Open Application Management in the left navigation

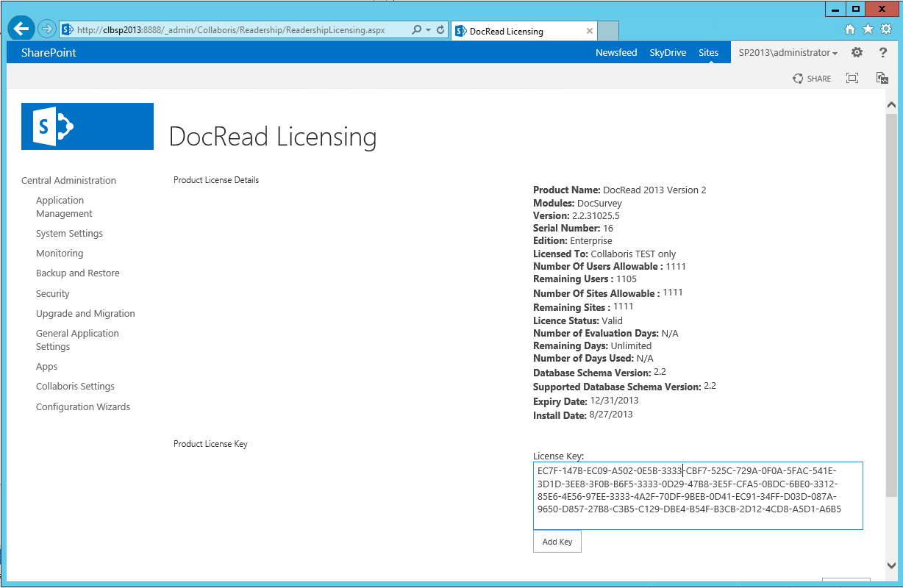click(x=64, y=207)
